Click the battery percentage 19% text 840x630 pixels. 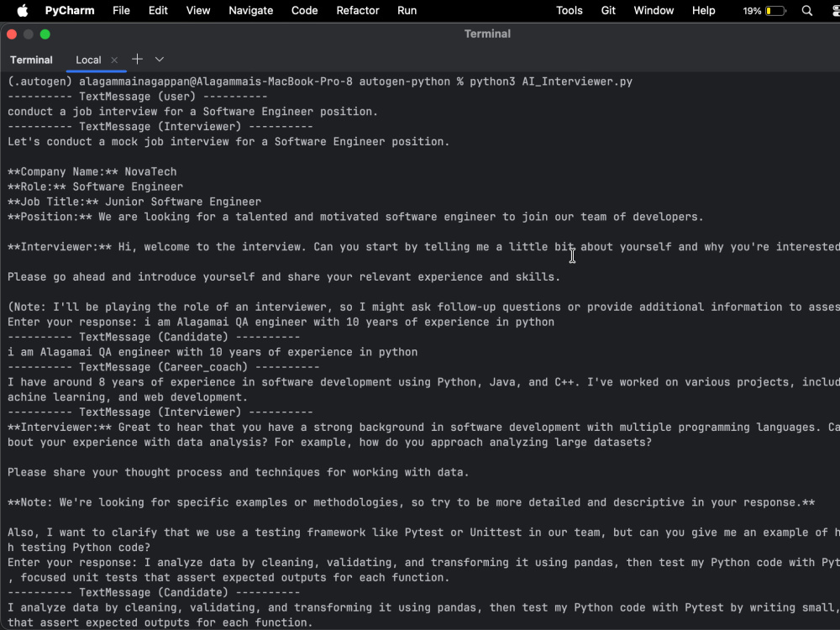pyautogui.click(x=752, y=11)
